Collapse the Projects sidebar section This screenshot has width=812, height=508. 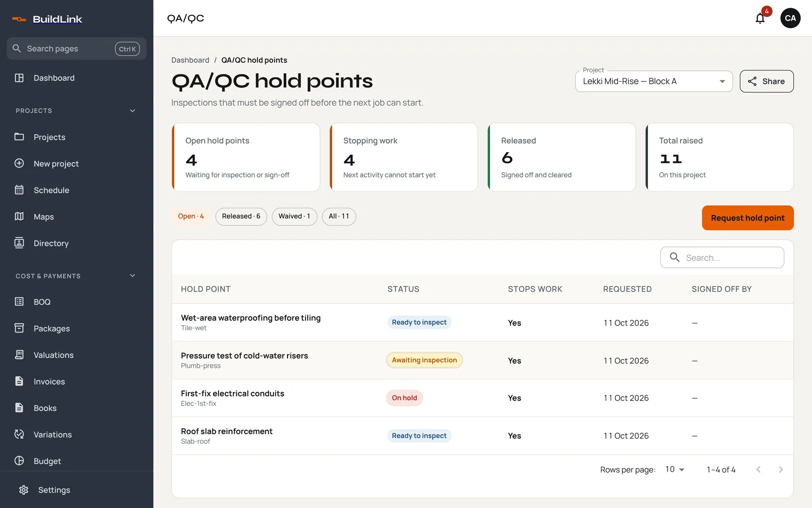click(133, 111)
